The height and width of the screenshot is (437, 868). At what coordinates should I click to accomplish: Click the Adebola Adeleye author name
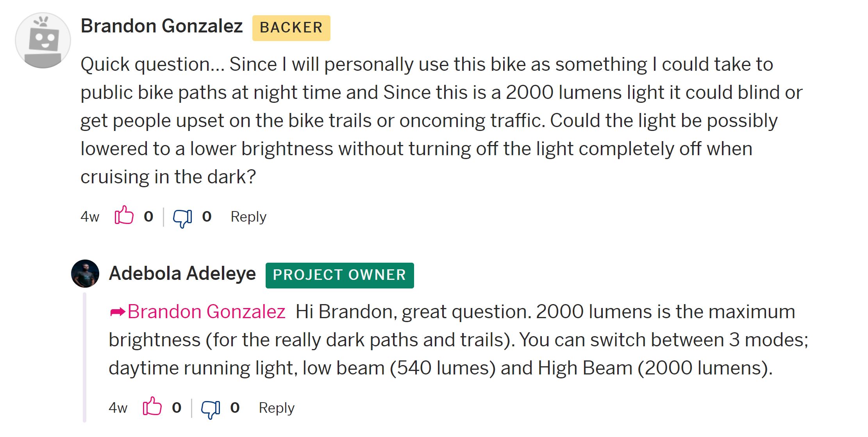point(182,273)
